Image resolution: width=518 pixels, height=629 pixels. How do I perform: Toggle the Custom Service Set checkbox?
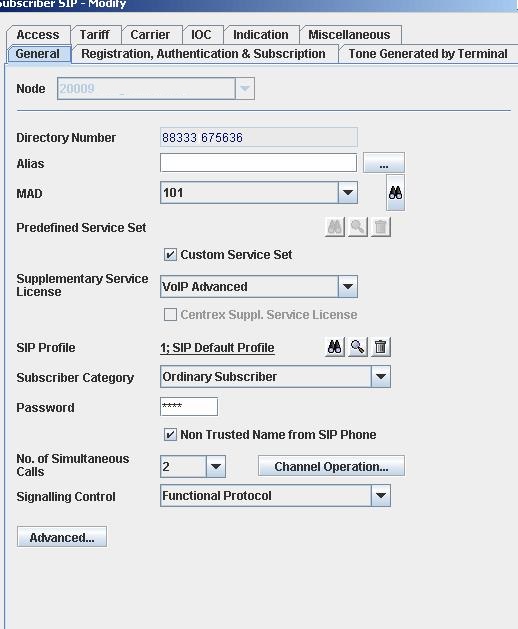click(x=170, y=255)
